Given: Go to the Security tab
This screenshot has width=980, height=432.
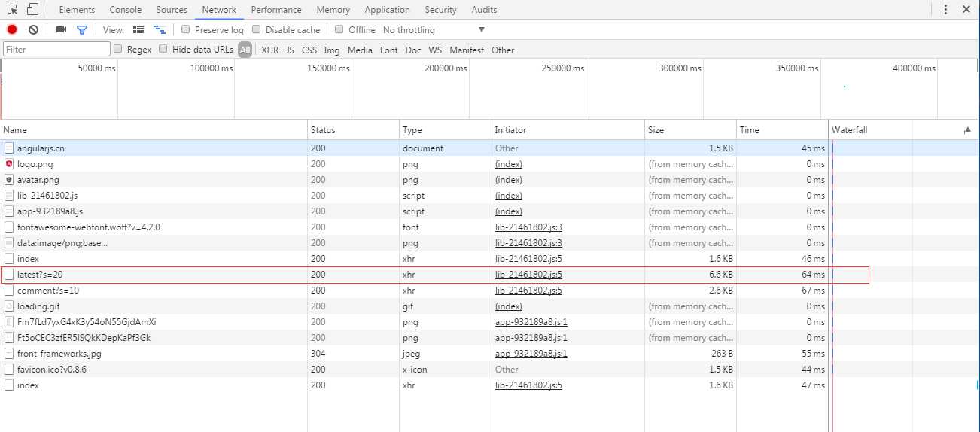Looking at the screenshot, I should (440, 10).
